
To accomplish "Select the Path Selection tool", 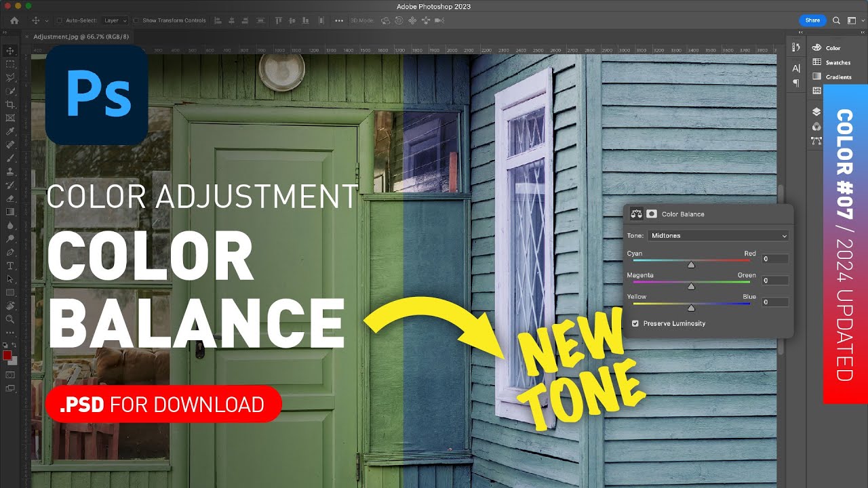I will (x=10, y=279).
